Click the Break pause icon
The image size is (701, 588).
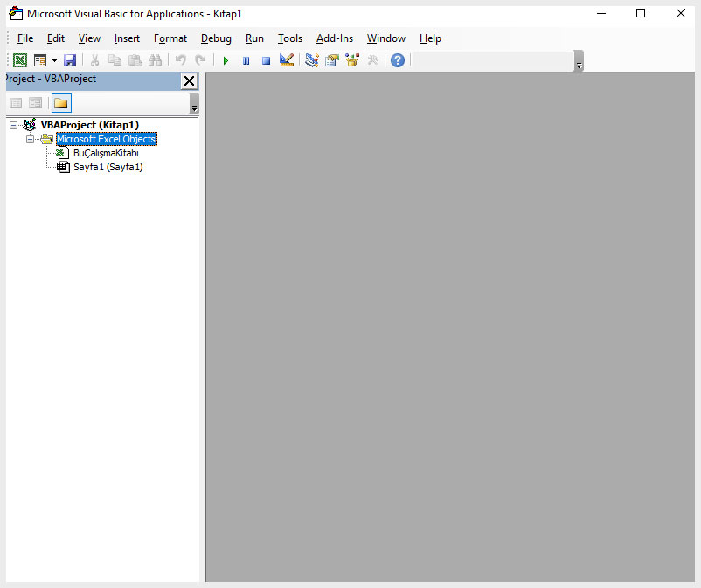246,60
